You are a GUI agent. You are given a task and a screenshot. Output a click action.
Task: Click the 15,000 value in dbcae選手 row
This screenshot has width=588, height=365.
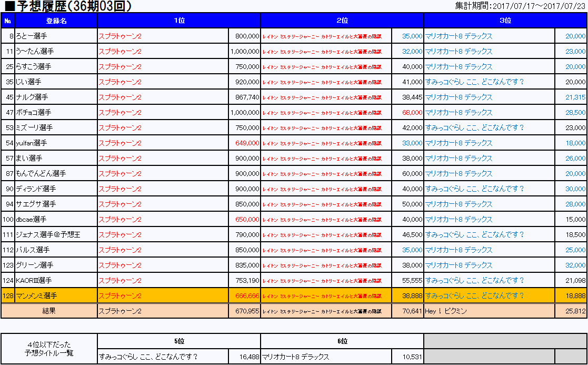coord(575,220)
